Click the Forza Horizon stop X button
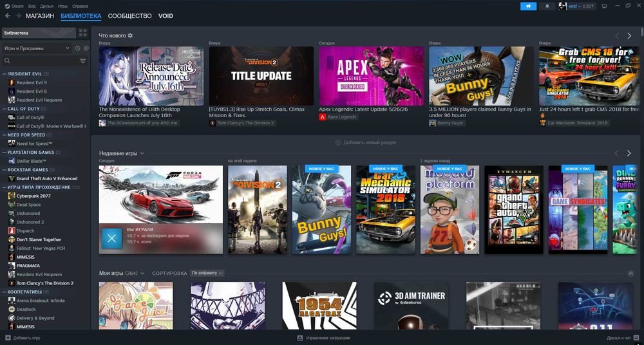The height and width of the screenshot is (345, 644). point(111,239)
